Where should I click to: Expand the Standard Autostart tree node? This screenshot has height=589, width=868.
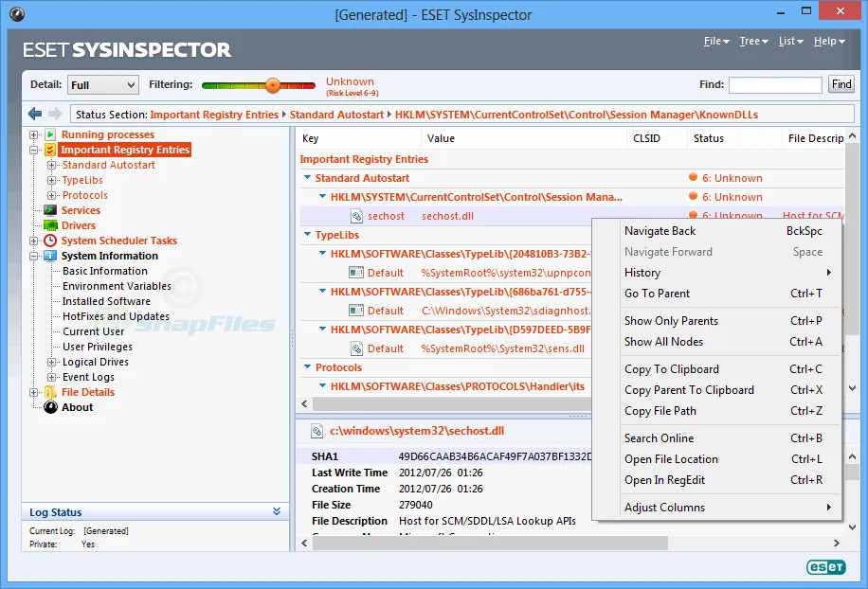click(x=51, y=165)
